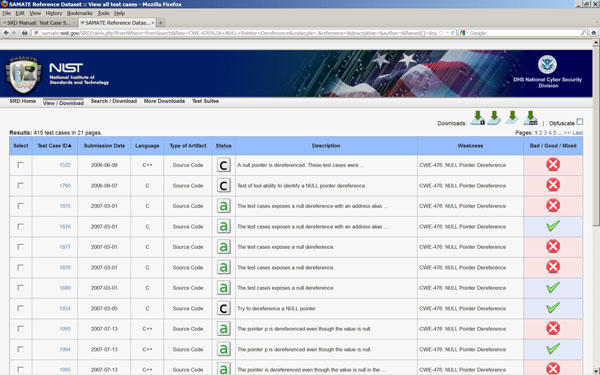Click the green check good icon for test case 1934
The height and width of the screenshot is (375, 600).
[553, 308]
